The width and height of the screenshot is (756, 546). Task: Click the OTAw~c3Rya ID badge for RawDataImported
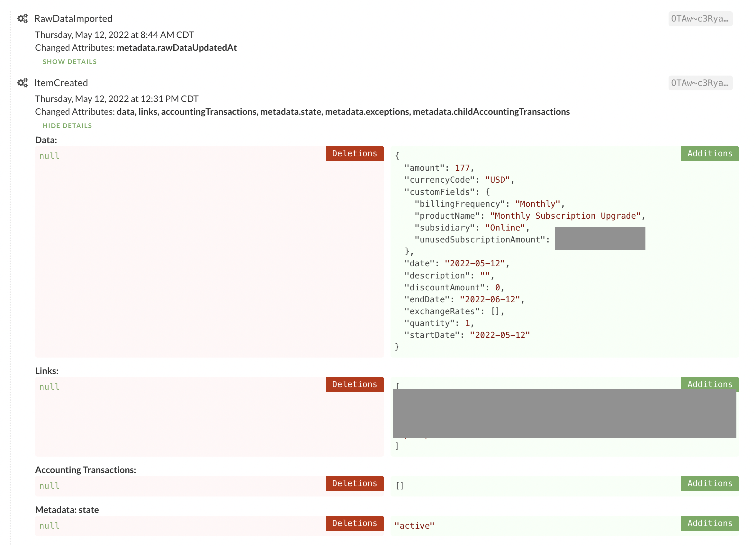(700, 19)
